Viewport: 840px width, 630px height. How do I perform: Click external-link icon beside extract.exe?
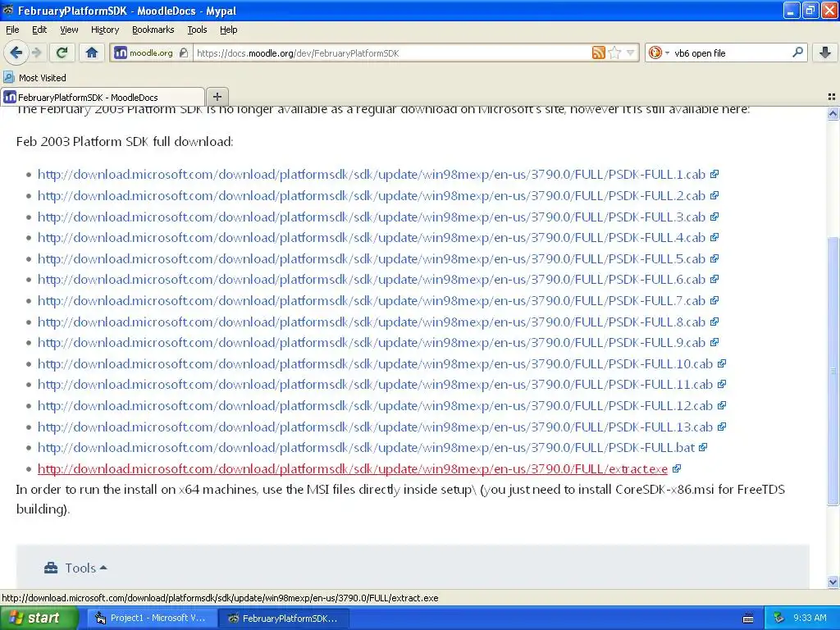click(677, 468)
